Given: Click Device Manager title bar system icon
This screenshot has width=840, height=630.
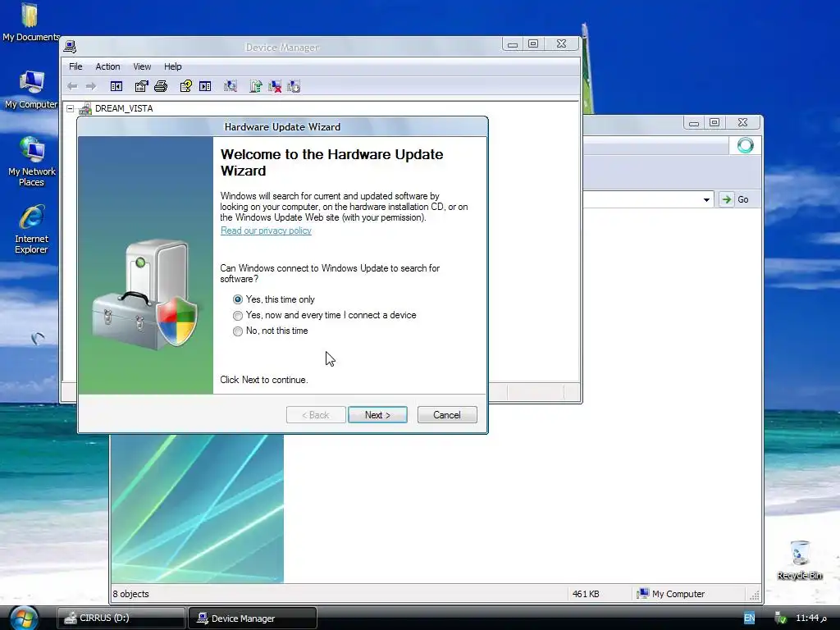Looking at the screenshot, I should [x=70, y=47].
